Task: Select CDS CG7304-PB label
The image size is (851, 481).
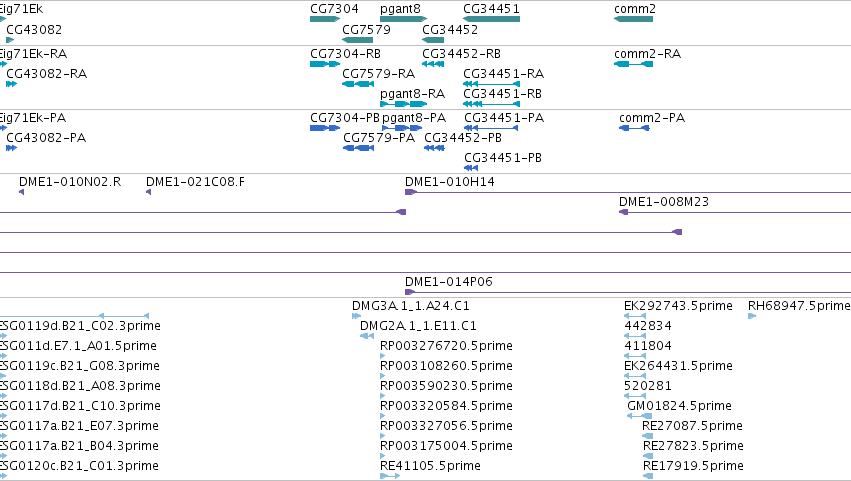Action: (x=345, y=118)
